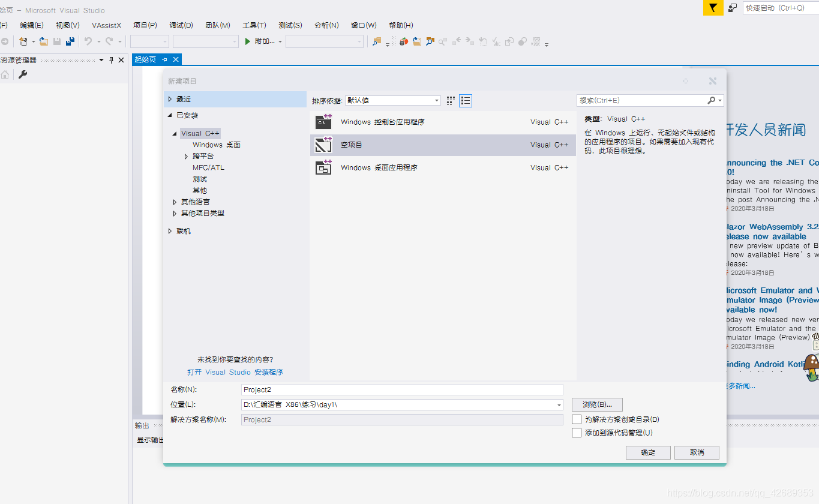Click the wrench properties icon in explorer

click(23, 74)
